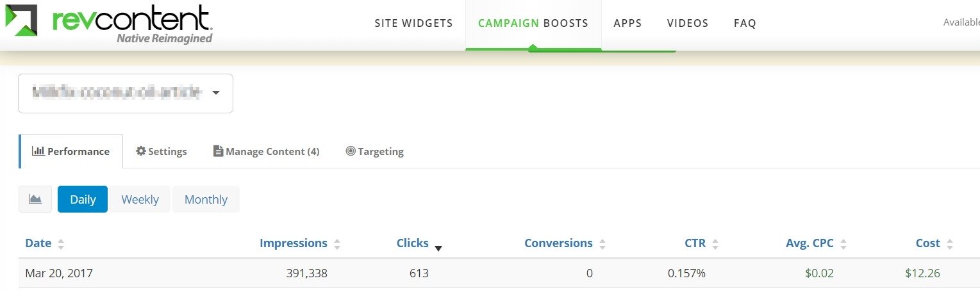Switch to Weekly view
Image resolution: width=980 pixels, height=292 pixels.
click(x=140, y=199)
